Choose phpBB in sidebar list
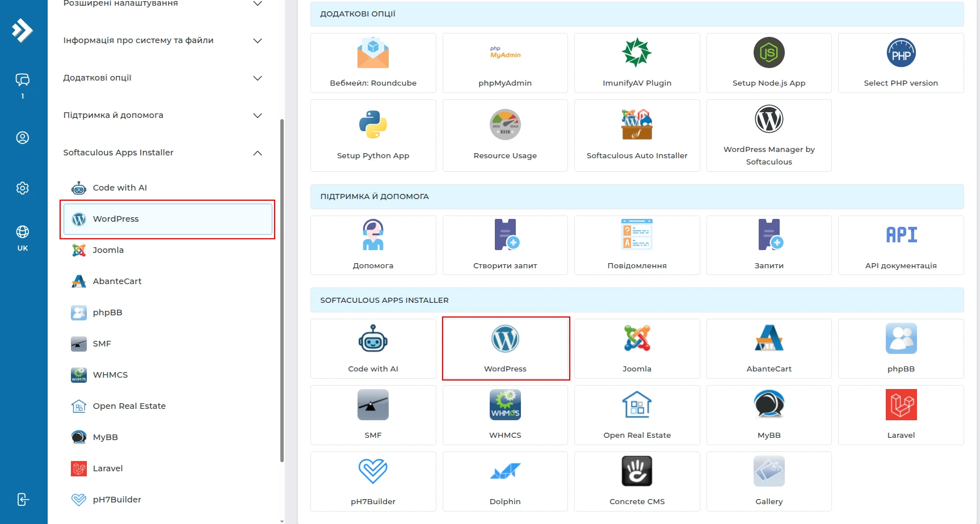 [168, 312]
